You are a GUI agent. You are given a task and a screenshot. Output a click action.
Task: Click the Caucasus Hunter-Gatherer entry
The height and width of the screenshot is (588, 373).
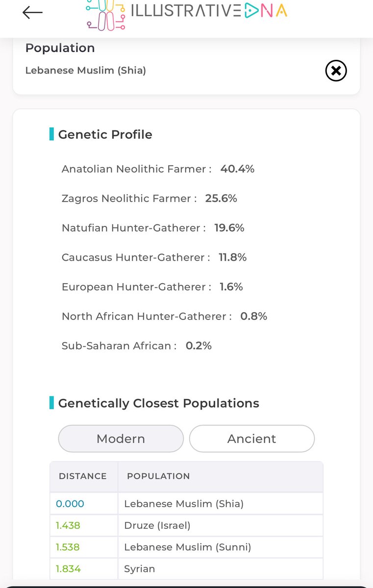154,257
